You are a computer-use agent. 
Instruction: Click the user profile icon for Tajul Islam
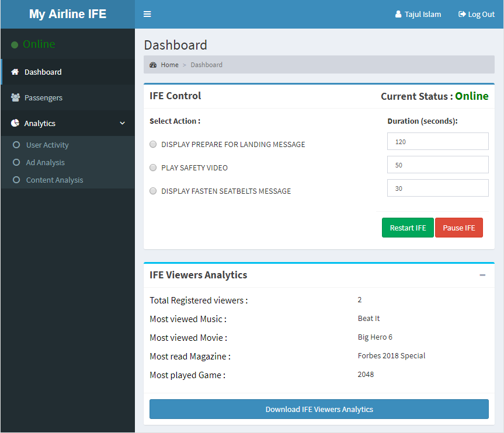pyautogui.click(x=398, y=15)
